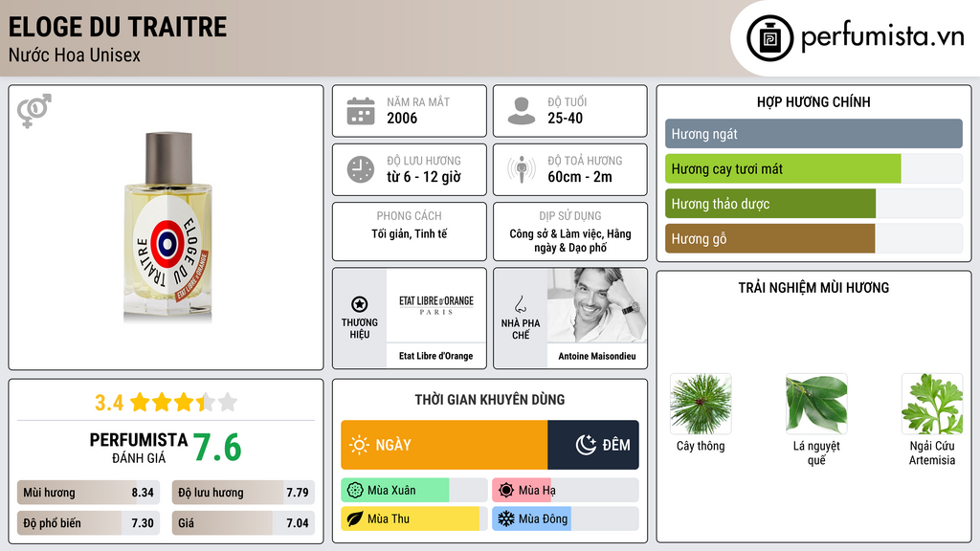Screen dimensions: 980x551
Task: Click the calendar icon beside 2006
Action: click(361, 111)
